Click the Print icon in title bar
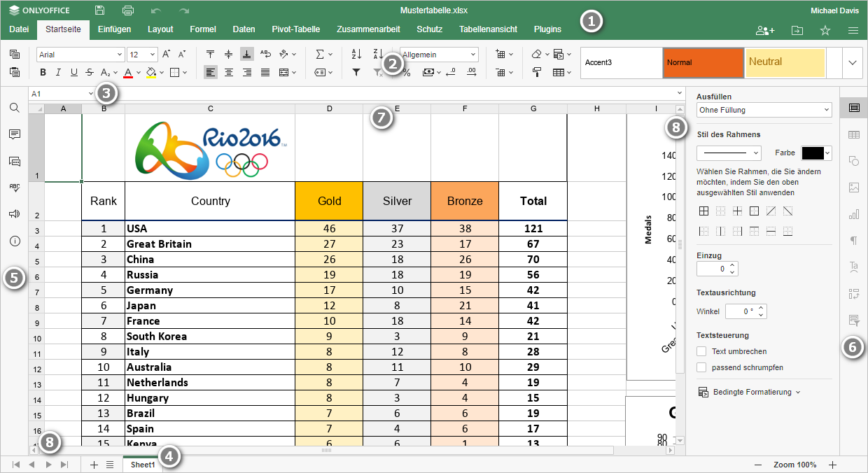 pos(128,10)
